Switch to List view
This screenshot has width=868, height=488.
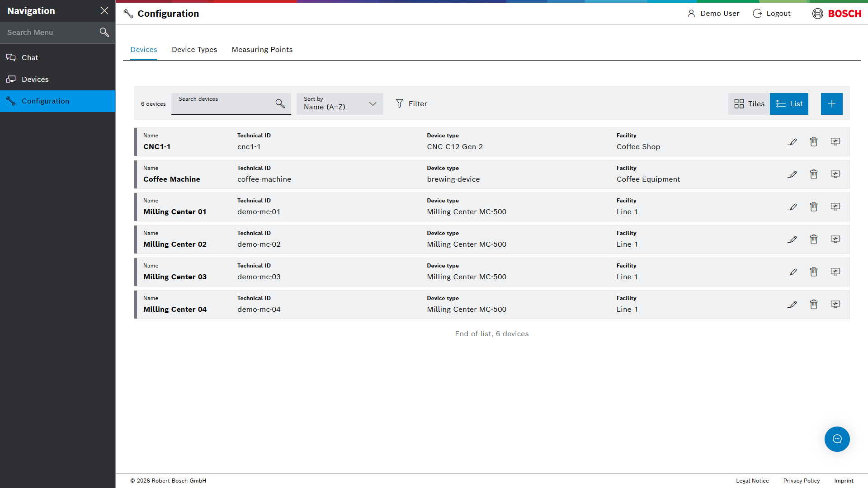[789, 104]
